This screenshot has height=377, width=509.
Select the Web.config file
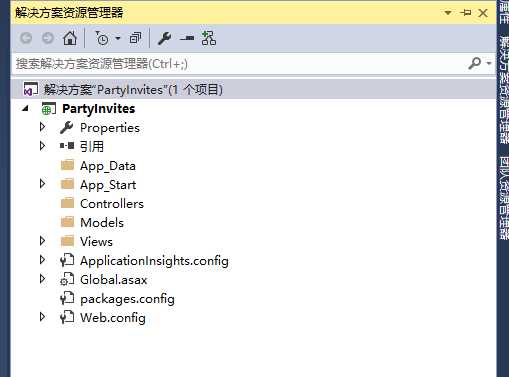(x=113, y=318)
